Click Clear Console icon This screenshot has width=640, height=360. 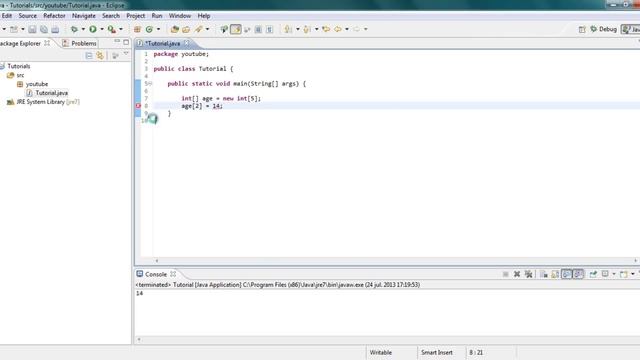tap(544, 274)
